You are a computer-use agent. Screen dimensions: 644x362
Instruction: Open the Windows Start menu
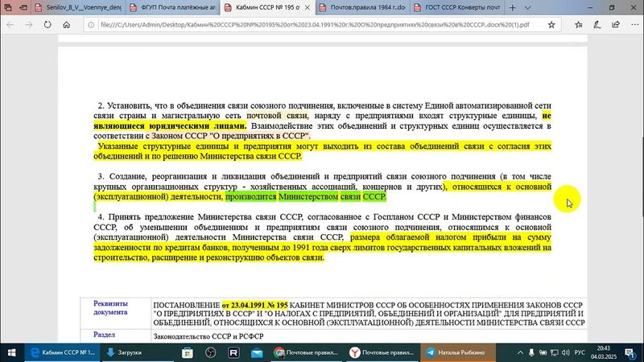coord(11,352)
